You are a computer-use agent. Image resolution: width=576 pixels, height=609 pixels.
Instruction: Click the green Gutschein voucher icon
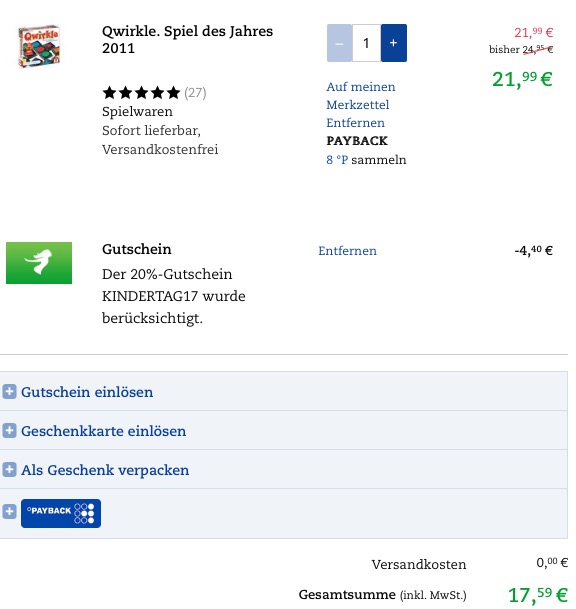(x=39, y=263)
